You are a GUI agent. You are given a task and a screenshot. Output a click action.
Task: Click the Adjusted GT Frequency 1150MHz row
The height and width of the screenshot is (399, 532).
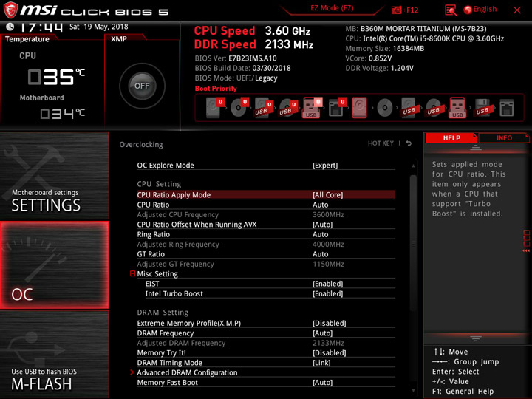tap(266, 264)
